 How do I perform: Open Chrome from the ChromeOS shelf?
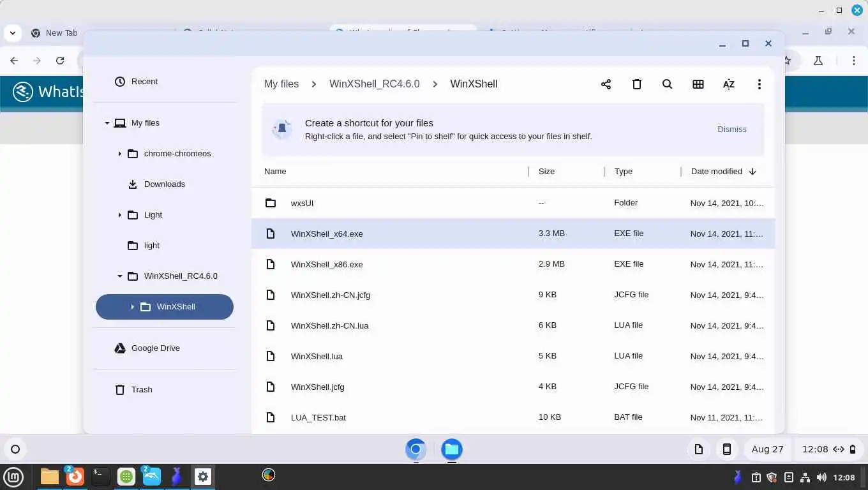[x=415, y=449]
